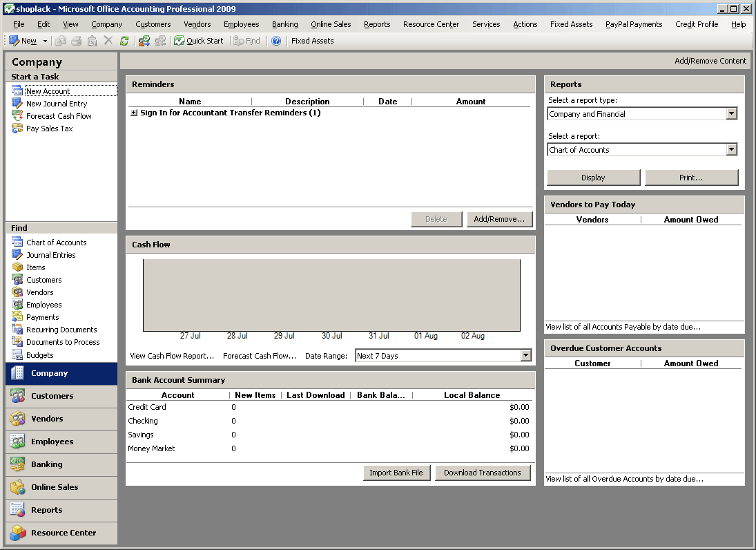Click the Journal Entries icon under Find
The width and height of the screenshot is (756, 550).
(x=17, y=255)
